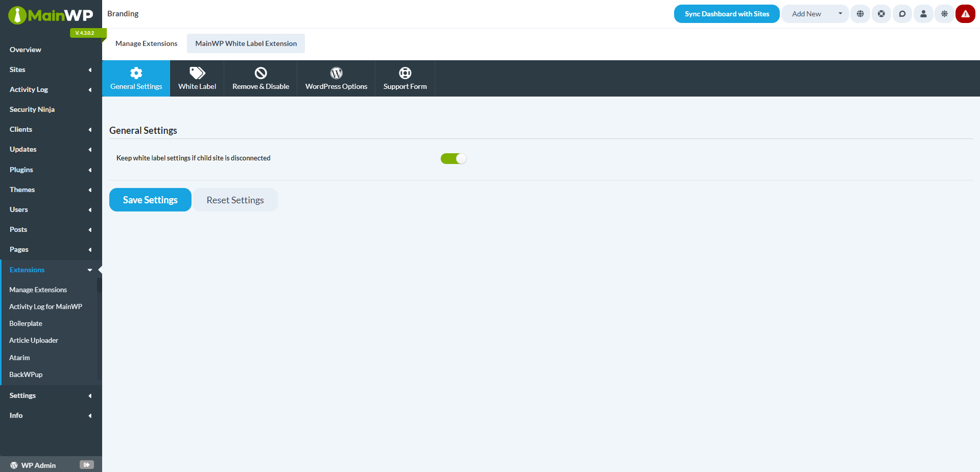980x472 pixels.
Task: Switch to the White Label tab
Action: point(197,79)
